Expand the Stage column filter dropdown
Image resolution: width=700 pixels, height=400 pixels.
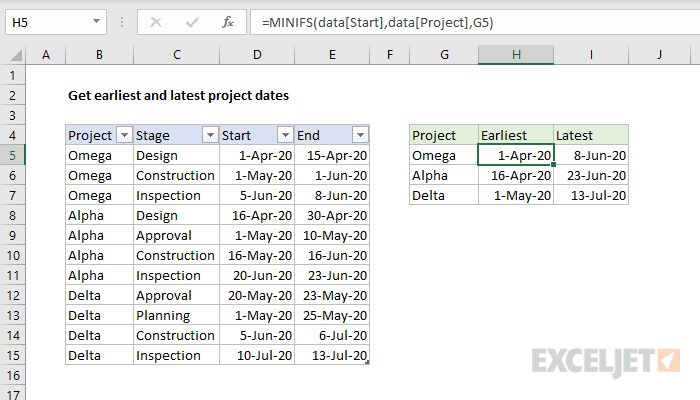click(x=210, y=135)
